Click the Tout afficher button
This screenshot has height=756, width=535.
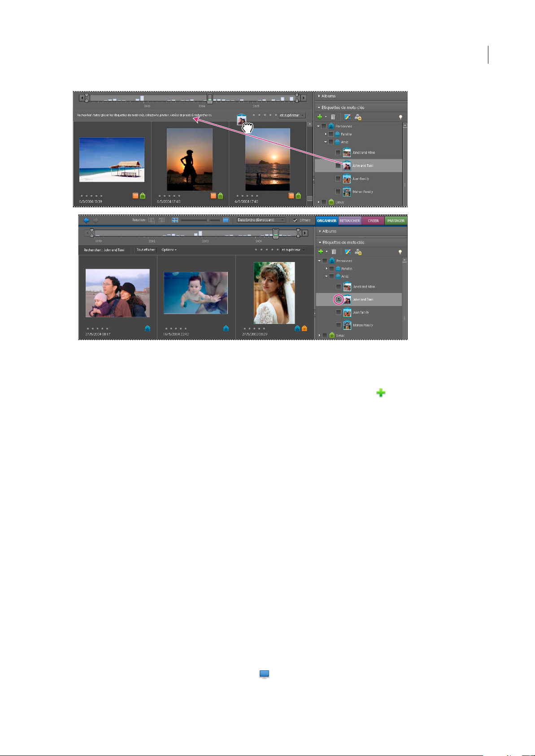[x=146, y=250]
